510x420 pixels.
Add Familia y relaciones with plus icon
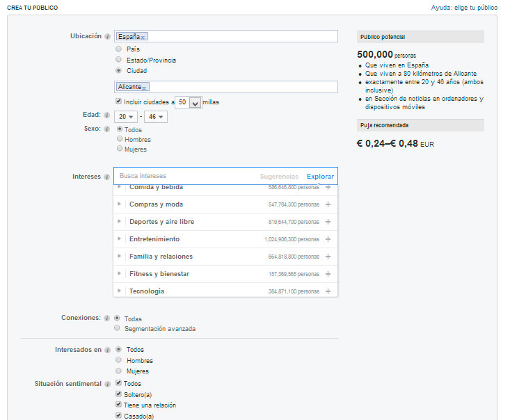coord(328,257)
